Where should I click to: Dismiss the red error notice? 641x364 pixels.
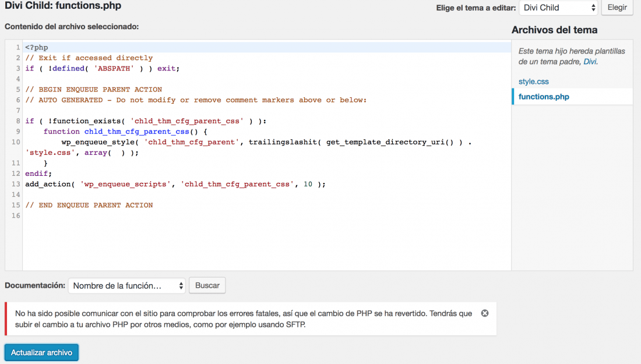pos(484,313)
